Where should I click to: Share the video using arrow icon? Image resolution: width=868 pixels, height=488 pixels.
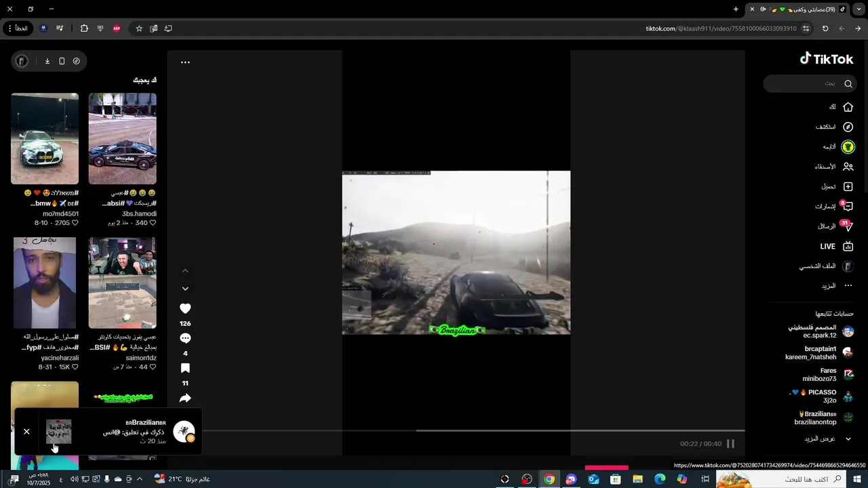point(185,398)
